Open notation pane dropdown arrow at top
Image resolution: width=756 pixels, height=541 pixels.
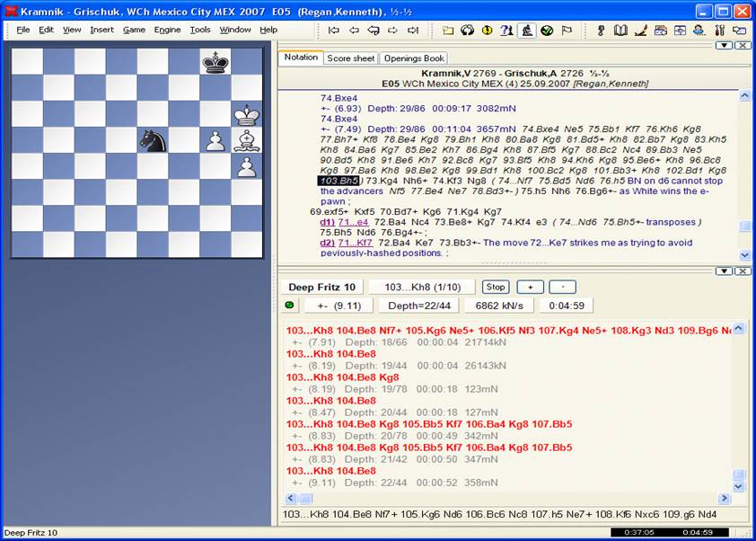(x=725, y=45)
